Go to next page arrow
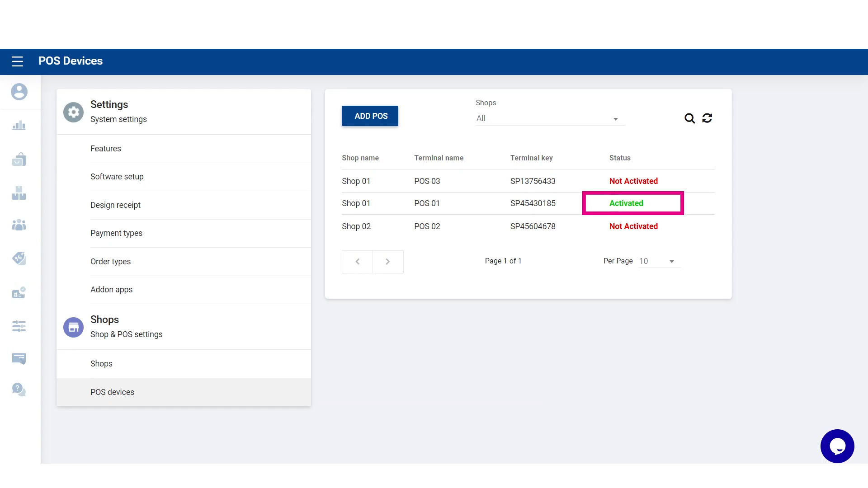 tap(388, 262)
